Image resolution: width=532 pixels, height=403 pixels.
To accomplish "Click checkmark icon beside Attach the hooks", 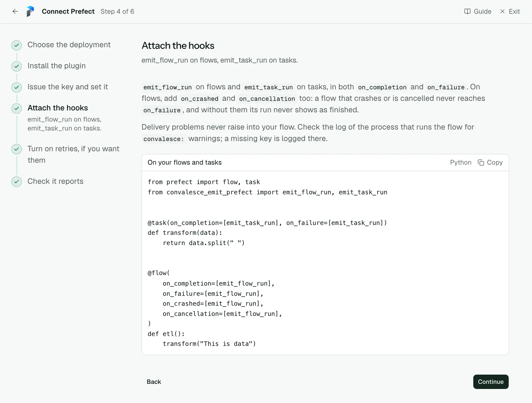I will tap(17, 108).
